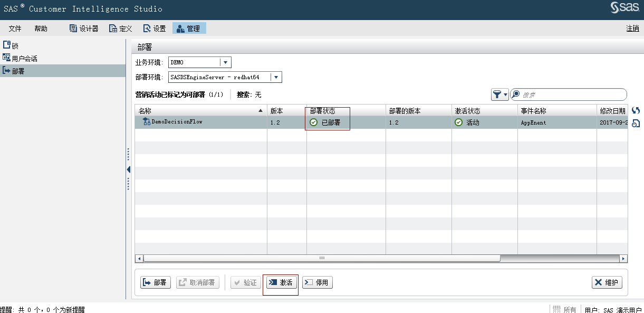
Task: Open the 帮助 menu
Action: point(41,29)
